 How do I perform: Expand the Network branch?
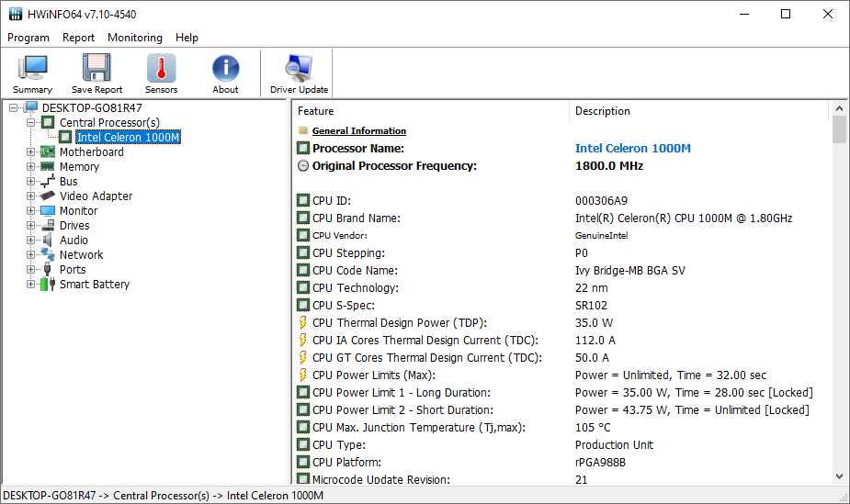point(30,254)
